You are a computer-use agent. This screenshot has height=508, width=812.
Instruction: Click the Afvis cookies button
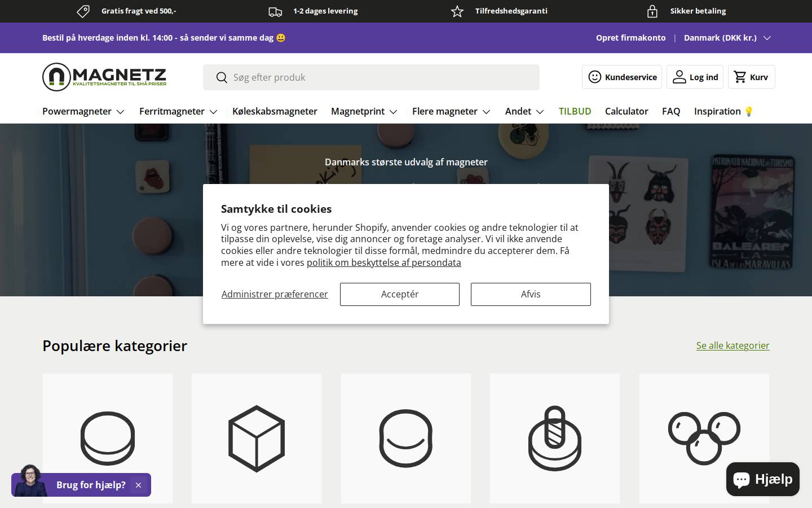[531, 294]
